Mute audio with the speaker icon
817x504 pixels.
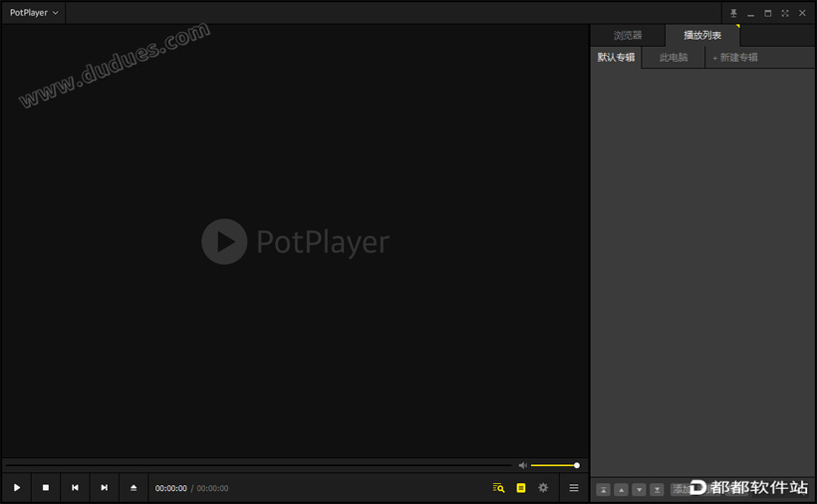click(x=523, y=465)
